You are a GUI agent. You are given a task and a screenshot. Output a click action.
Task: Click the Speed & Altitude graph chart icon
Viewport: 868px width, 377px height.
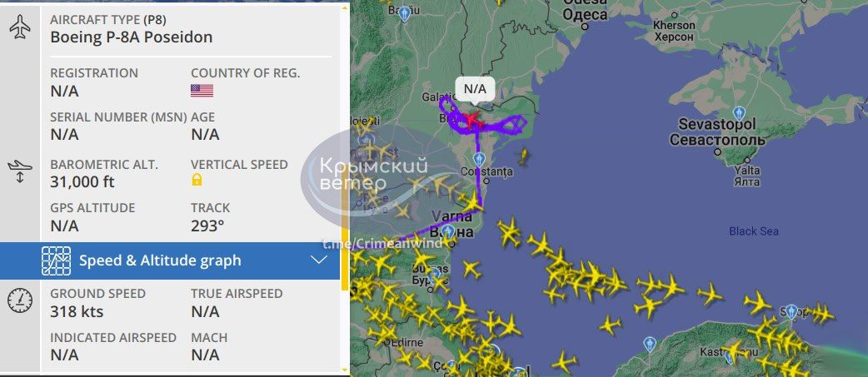[56, 260]
